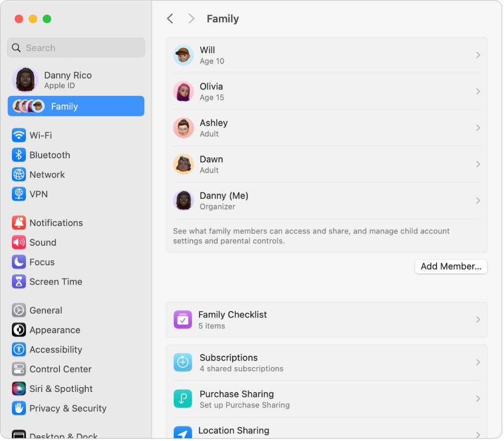Click the back navigation chevron

(171, 18)
